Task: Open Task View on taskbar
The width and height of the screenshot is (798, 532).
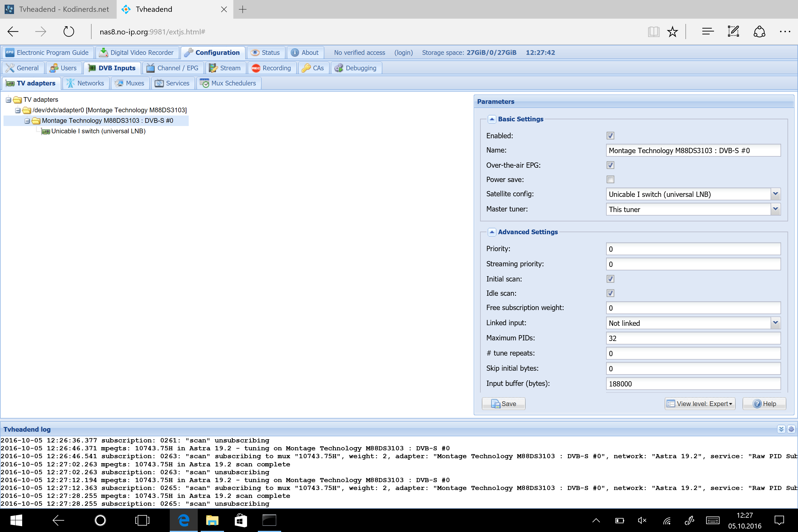Action: coord(142,520)
